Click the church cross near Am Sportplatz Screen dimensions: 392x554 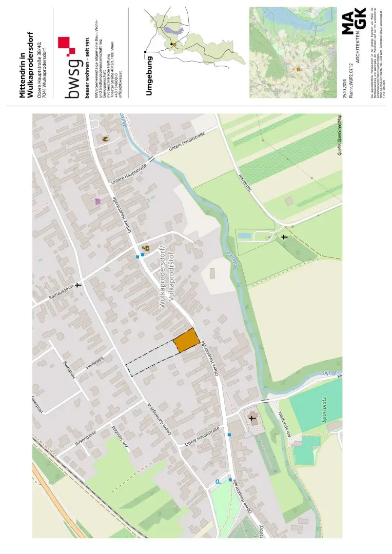(x=252, y=419)
